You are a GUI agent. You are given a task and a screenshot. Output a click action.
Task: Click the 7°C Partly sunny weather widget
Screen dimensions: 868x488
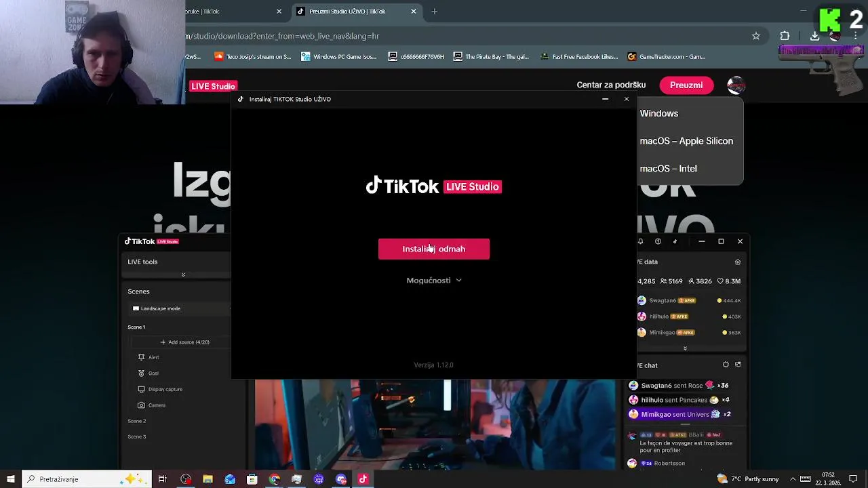(x=749, y=479)
